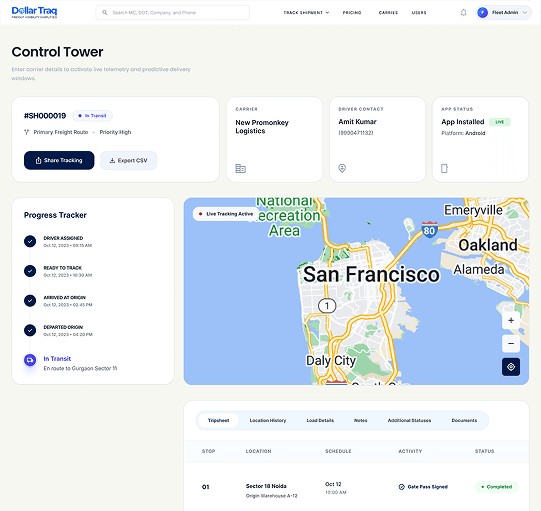
Task: Switch to the Location History tab
Action: click(x=268, y=420)
